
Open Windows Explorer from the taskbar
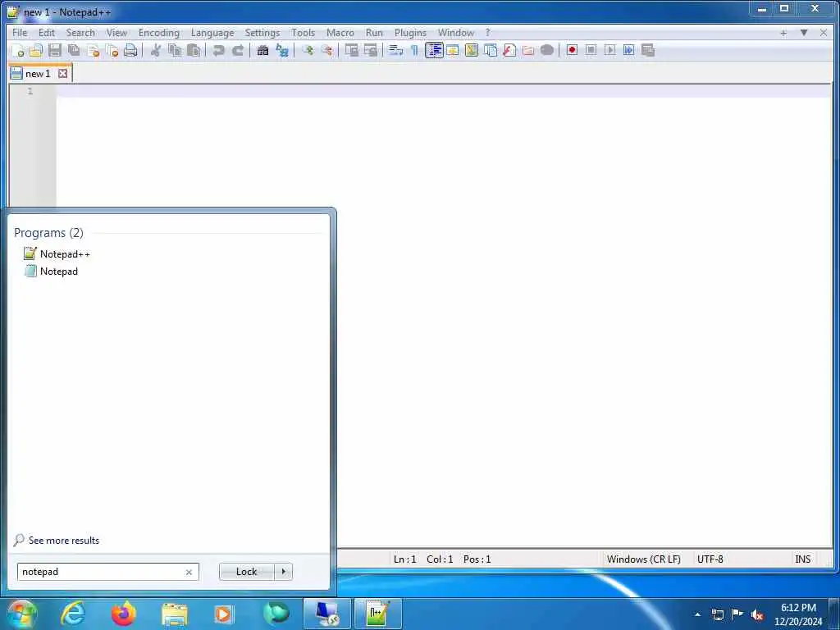pos(174,614)
